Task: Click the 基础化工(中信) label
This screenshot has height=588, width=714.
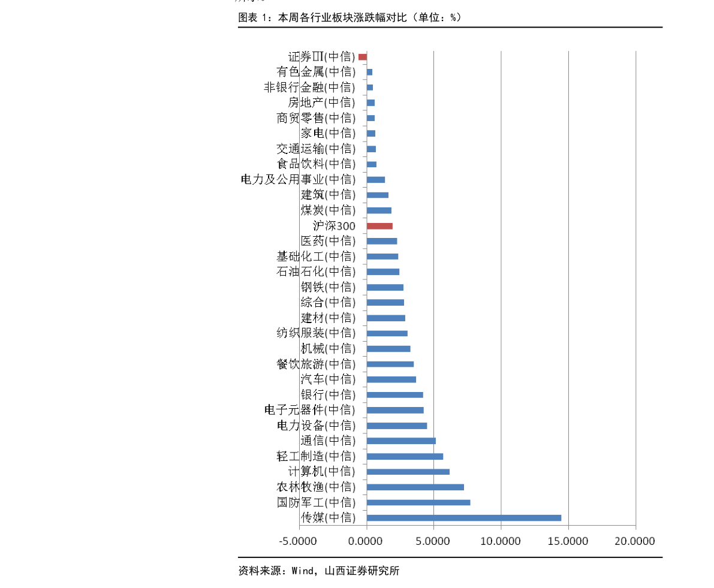Action: coord(315,257)
